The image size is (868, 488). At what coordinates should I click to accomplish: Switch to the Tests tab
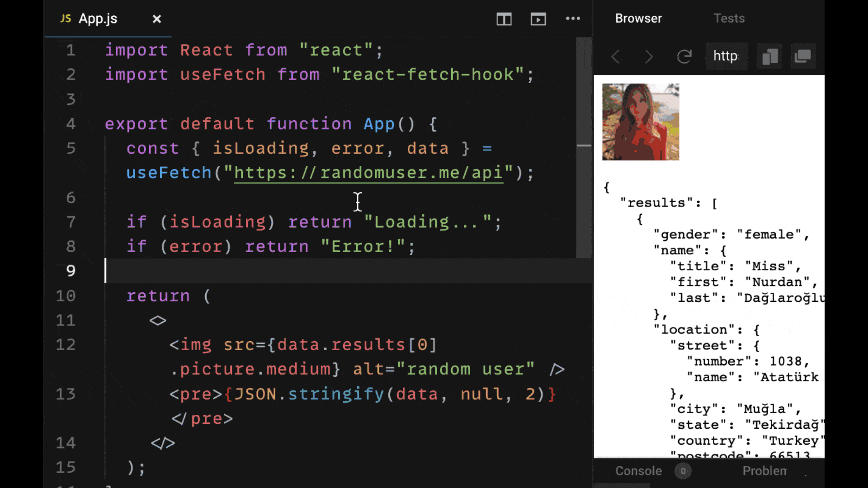tap(729, 19)
